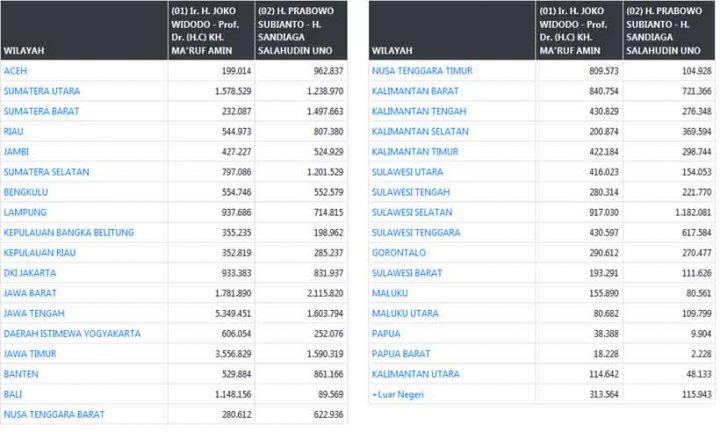The width and height of the screenshot is (720, 432).
Task: Click the left table's WILAYAH column header
Action: click(23, 50)
